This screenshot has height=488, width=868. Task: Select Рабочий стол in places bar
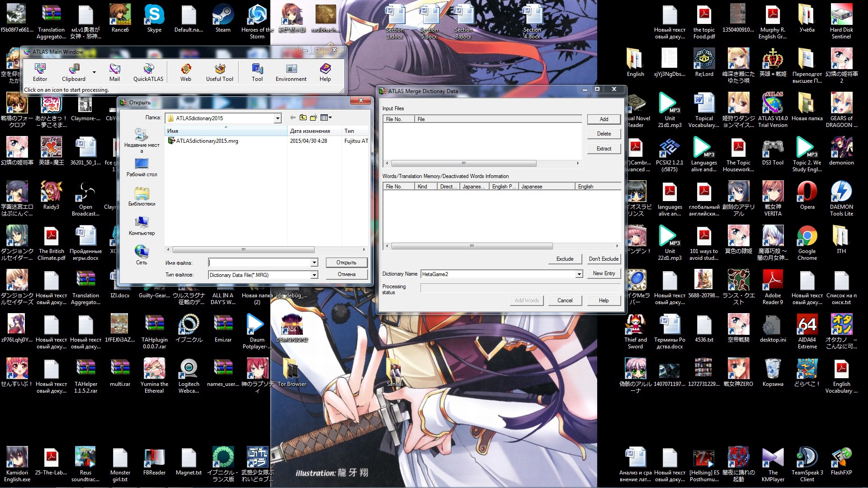pyautogui.click(x=142, y=167)
